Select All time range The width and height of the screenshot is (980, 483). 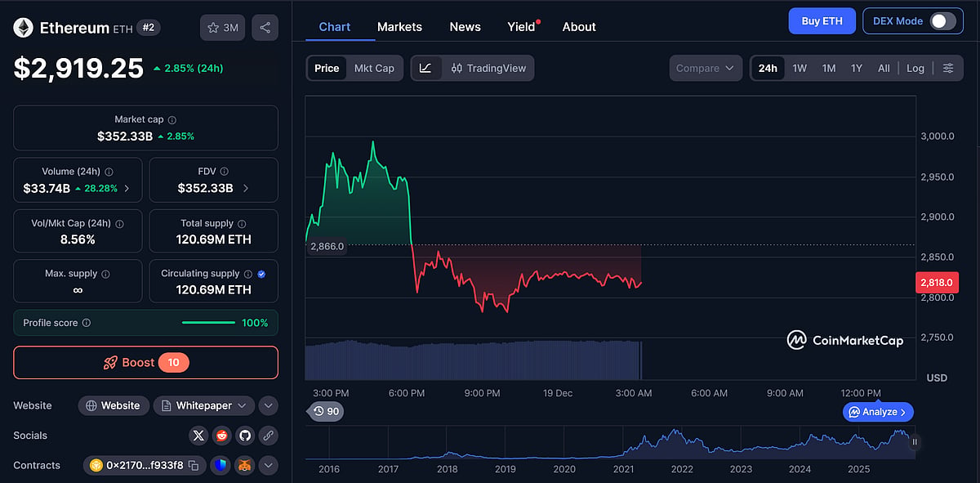point(884,68)
